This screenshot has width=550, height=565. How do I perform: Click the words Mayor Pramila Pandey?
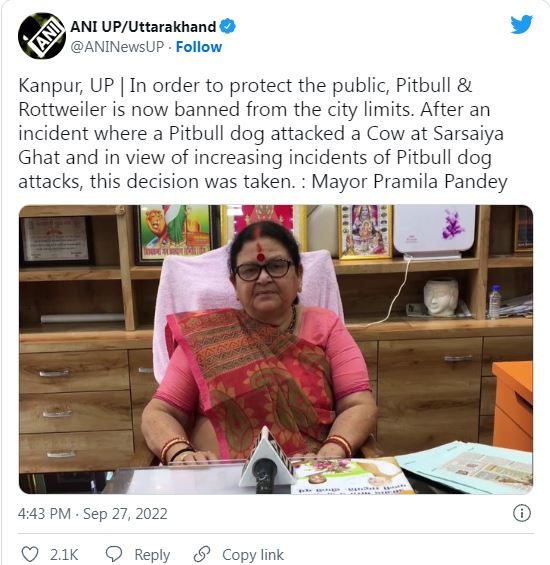point(409,182)
